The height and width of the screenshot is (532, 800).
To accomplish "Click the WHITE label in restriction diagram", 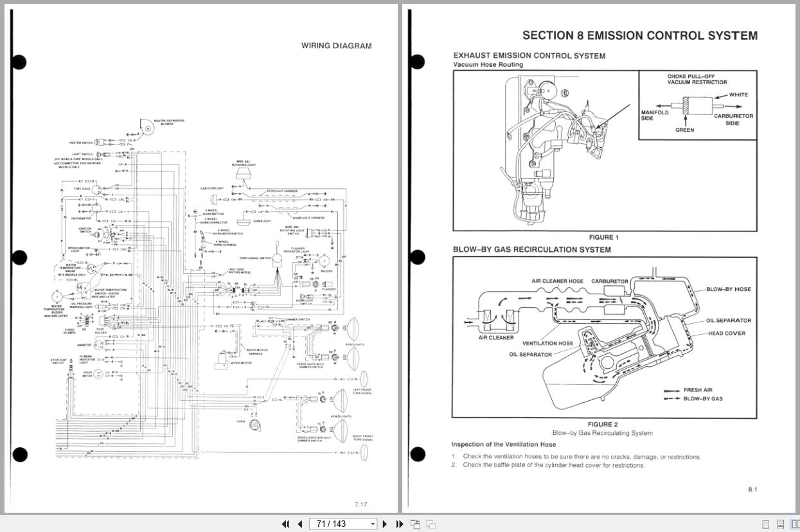I will pyautogui.click(x=738, y=95).
